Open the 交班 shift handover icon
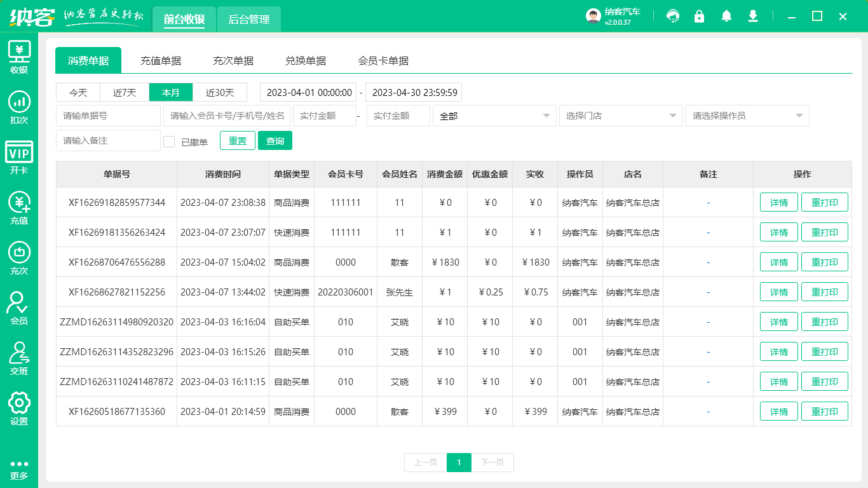868x488 pixels. click(19, 358)
